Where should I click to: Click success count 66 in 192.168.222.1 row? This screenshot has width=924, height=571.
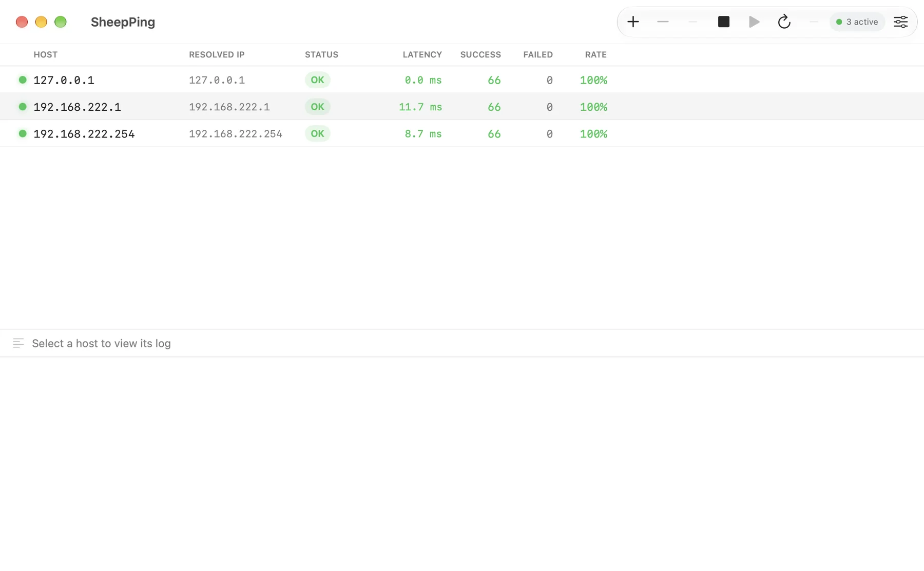pos(494,107)
